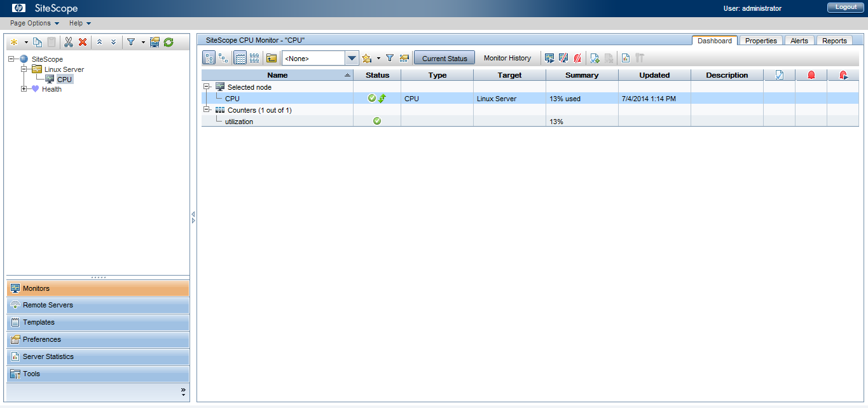Viewport: 868px width, 408px height.
Task: Collapse the Counters section
Action: pos(206,110)
